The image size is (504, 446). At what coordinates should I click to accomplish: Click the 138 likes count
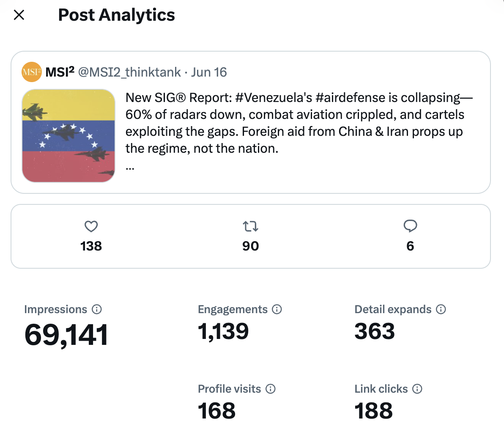tap(91, 246)
